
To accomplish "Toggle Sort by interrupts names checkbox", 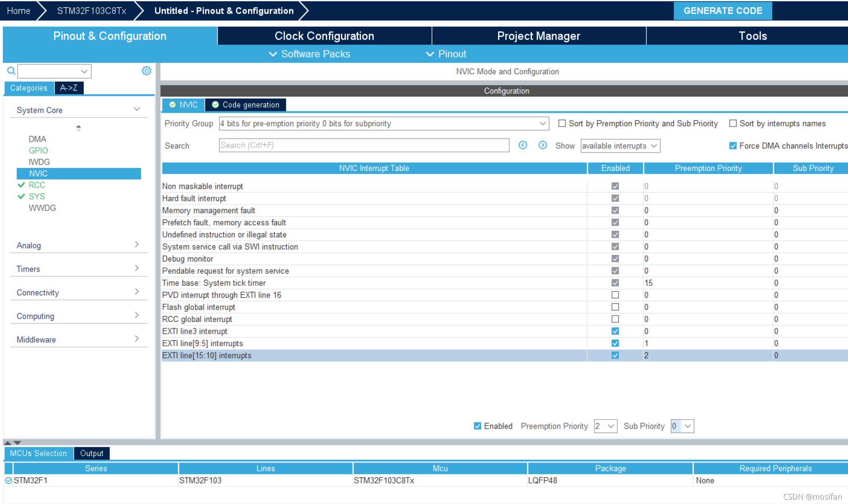I will [x=733, y=124].
